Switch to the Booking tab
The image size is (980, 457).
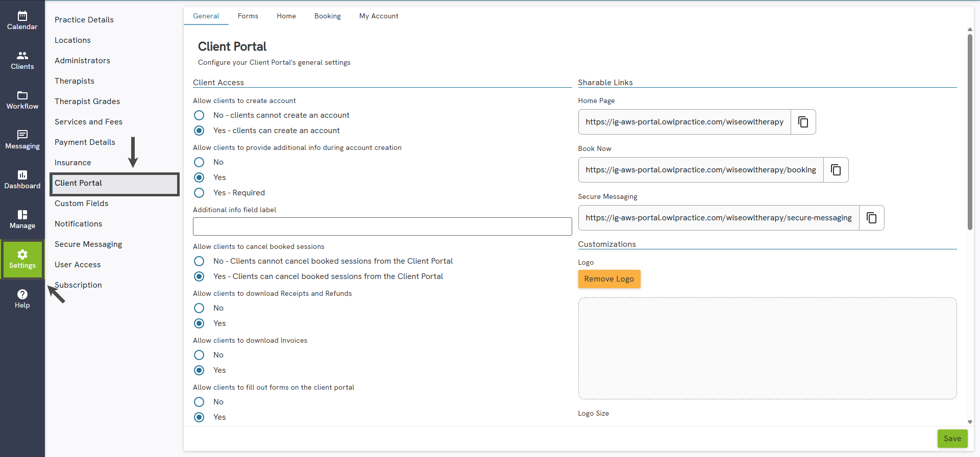[328, 16]
